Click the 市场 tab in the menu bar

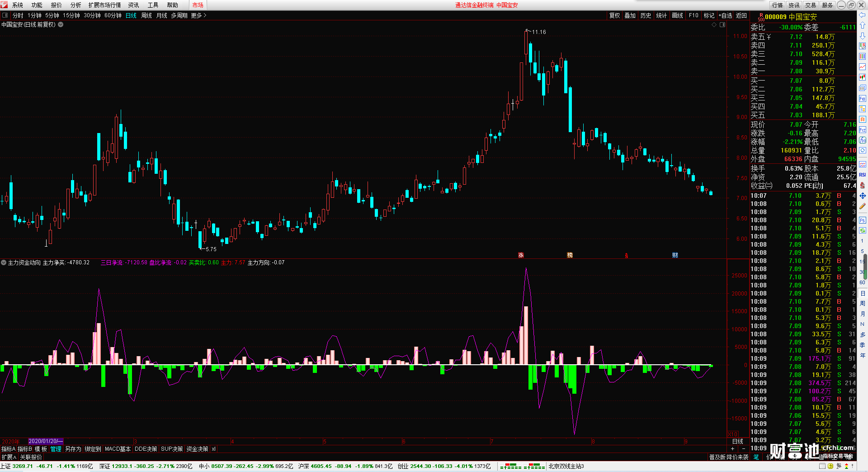(x=198, y=5)
